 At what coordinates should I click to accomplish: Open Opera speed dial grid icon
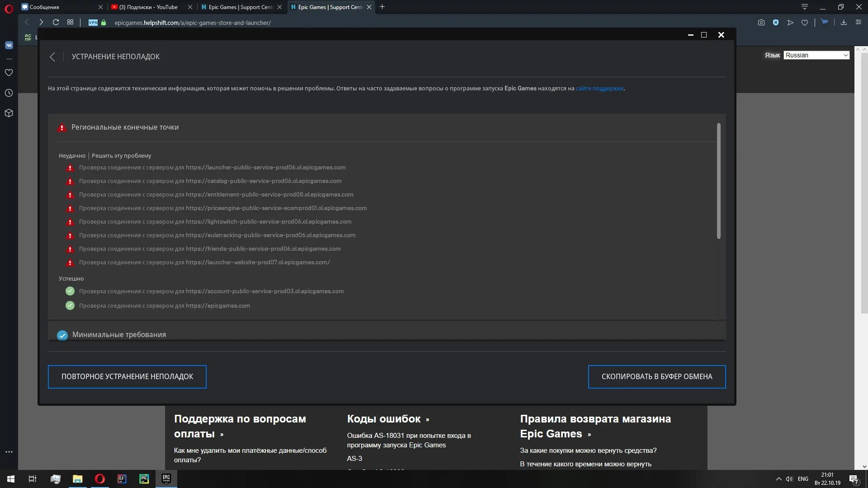click(70, 22)
